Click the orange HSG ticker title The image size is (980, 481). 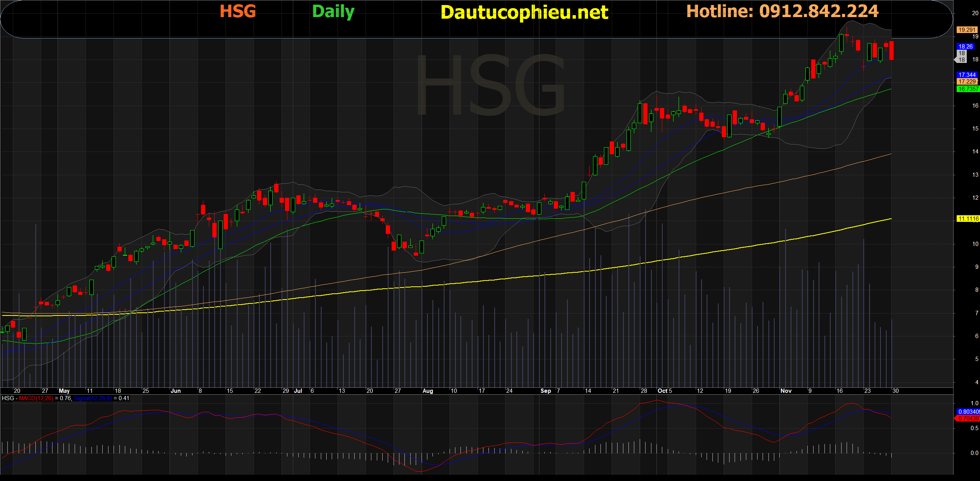238,11
